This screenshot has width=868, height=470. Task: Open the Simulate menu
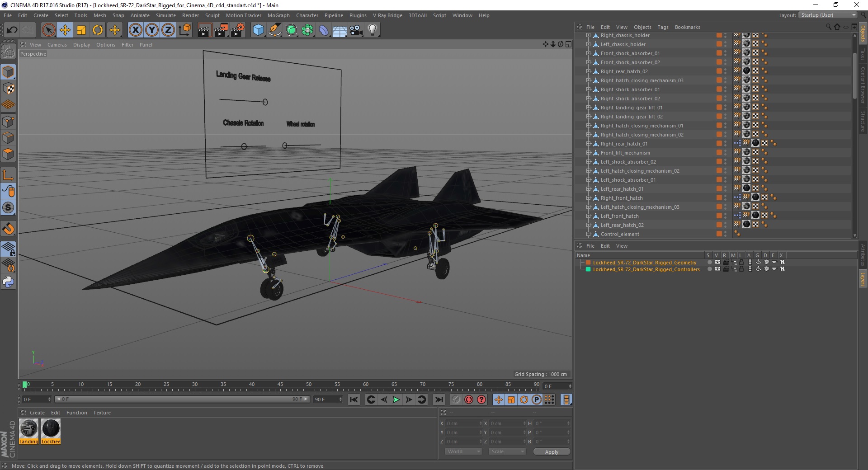tap(166, 15)
